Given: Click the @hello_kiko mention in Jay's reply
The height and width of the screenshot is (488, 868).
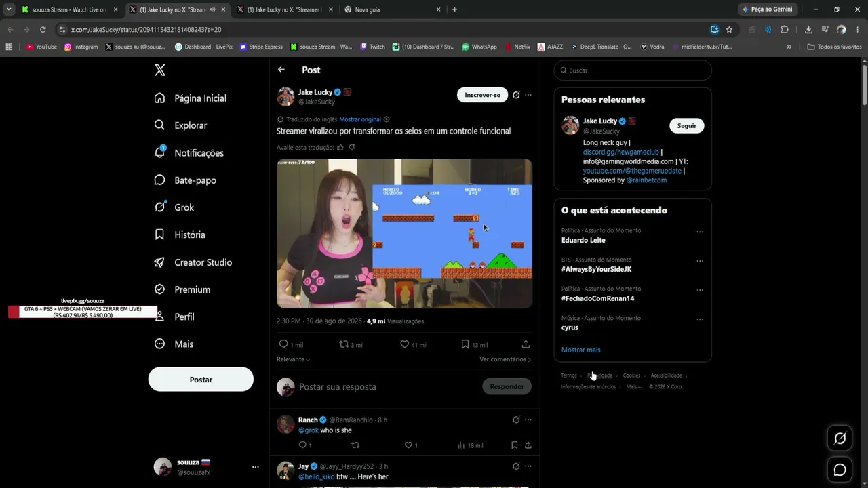Looking at the screenshot, I should (x=317, y=476).
